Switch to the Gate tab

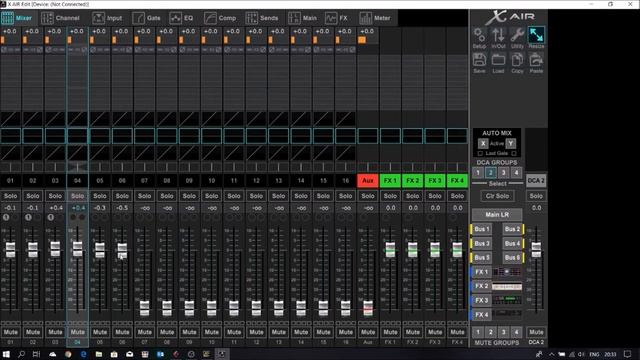147,18
